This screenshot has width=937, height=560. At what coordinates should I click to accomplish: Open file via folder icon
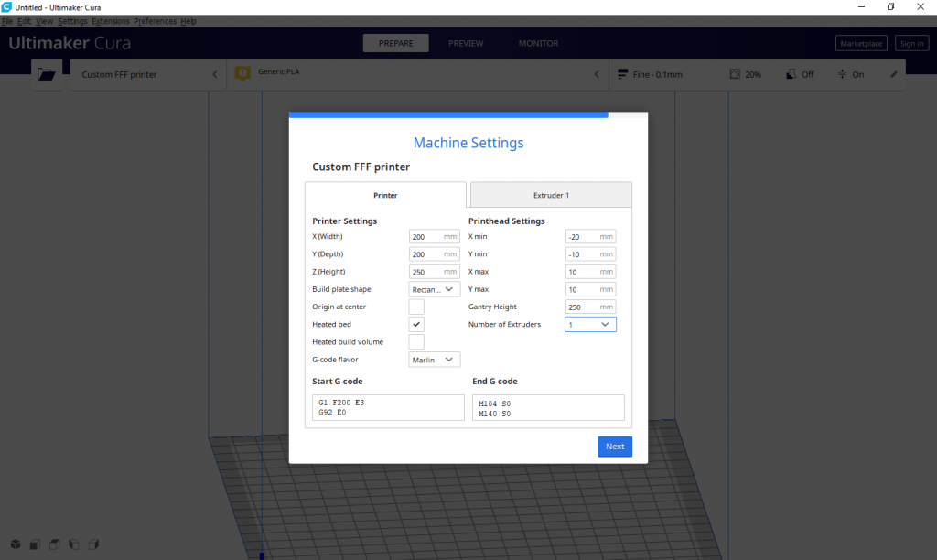click(x=46, y=74)
